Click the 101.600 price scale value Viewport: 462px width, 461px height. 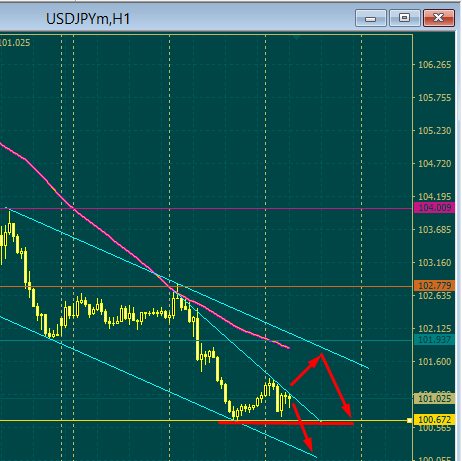(434, 362)
